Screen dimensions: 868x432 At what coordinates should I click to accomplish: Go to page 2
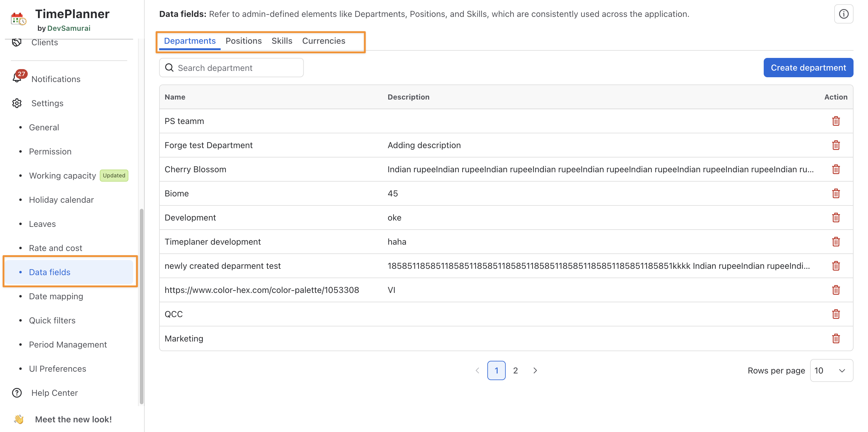(x=515, y=371)
